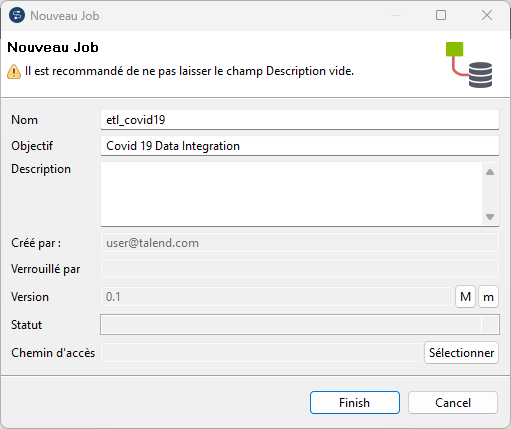Click the Description scroll down arrow
The height and width of the screenshot is (429, 511).
pos(490,217)
